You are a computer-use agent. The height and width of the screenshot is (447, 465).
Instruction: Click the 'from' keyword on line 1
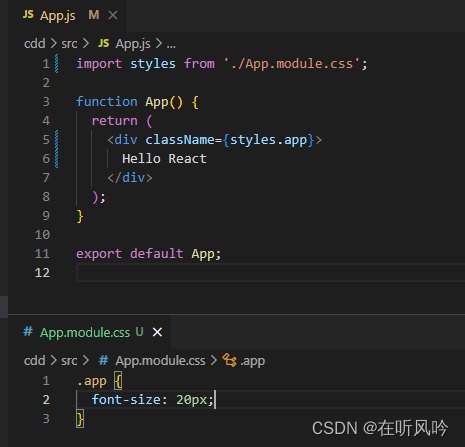click(x=199, y=63)
